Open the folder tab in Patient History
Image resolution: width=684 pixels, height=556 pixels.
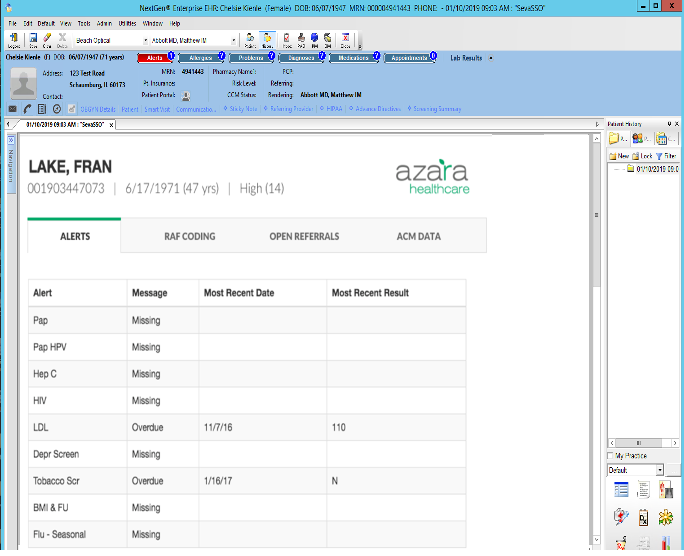pyautogui.click(x=618, y=139)
